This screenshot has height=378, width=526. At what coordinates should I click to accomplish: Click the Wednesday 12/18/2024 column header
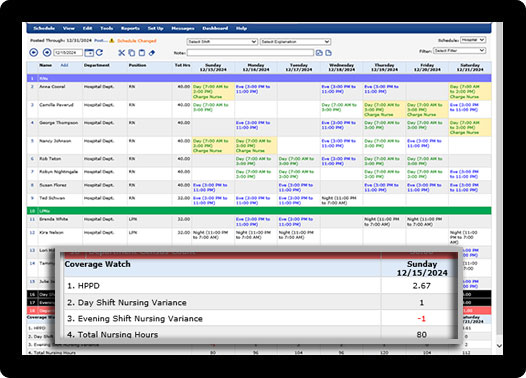[341, 67]
